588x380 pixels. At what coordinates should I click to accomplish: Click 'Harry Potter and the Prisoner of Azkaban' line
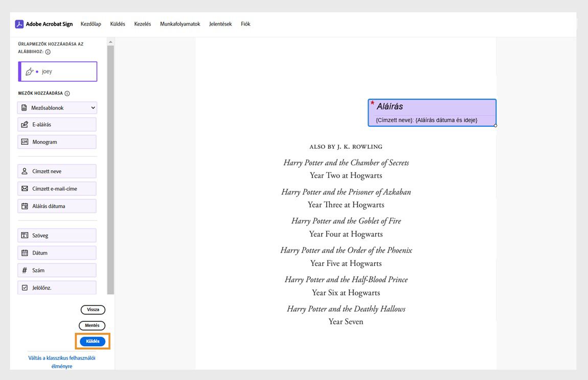(346, 192)
